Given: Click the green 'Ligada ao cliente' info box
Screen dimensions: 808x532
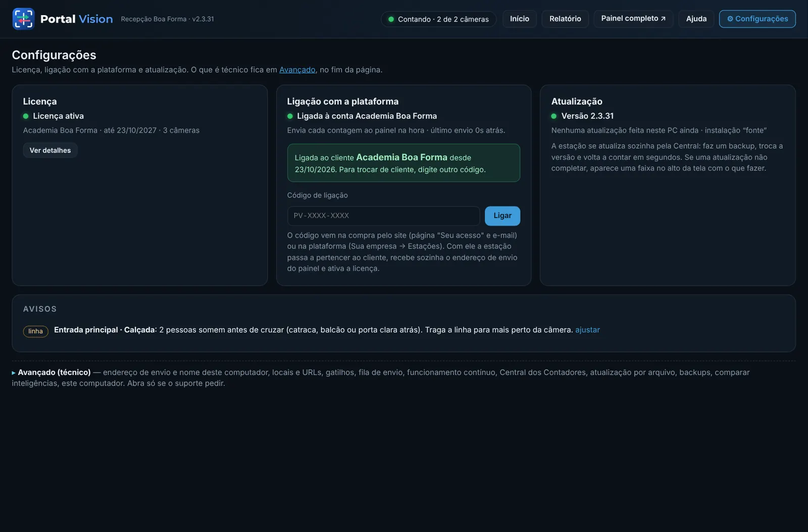Looking at the screenshot, I should coord(403,163).
